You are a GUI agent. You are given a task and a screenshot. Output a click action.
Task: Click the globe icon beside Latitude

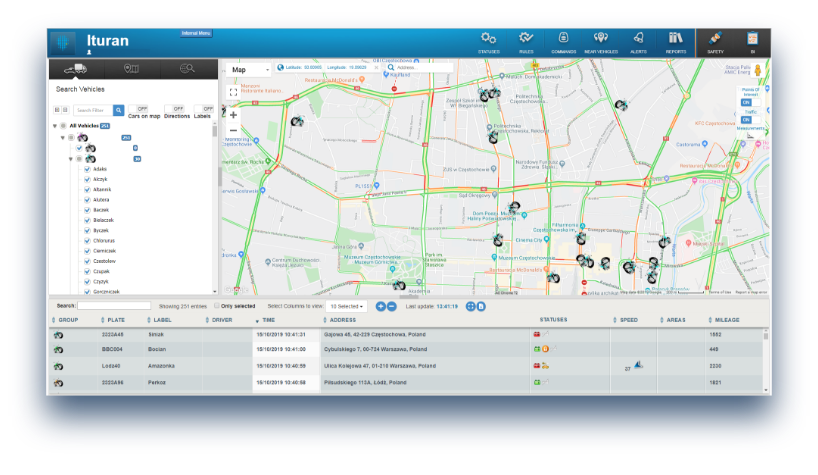click(x=281, y=67)
